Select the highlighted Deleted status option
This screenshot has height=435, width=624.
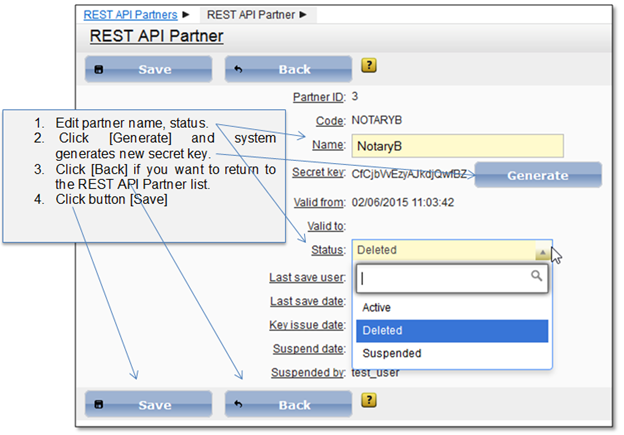click(382, 330)
